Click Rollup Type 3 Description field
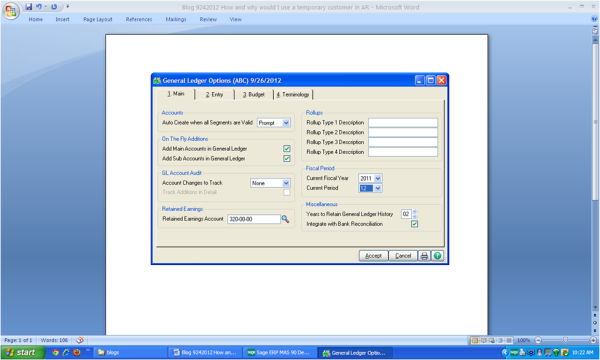The height and width of the screenshot is (360, 600). coord(403,142)
